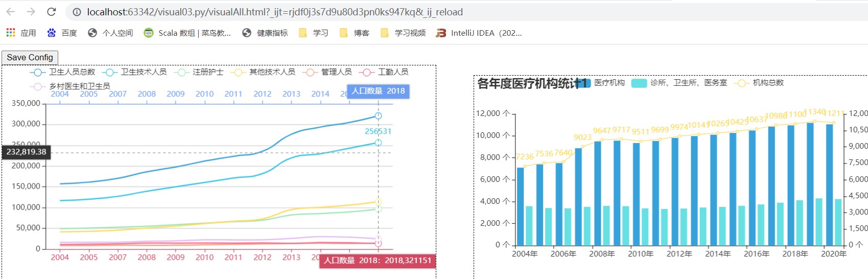The image size is (868, 279).
Task: Open the 健康指标 bookmark
Action: [265, 33]
